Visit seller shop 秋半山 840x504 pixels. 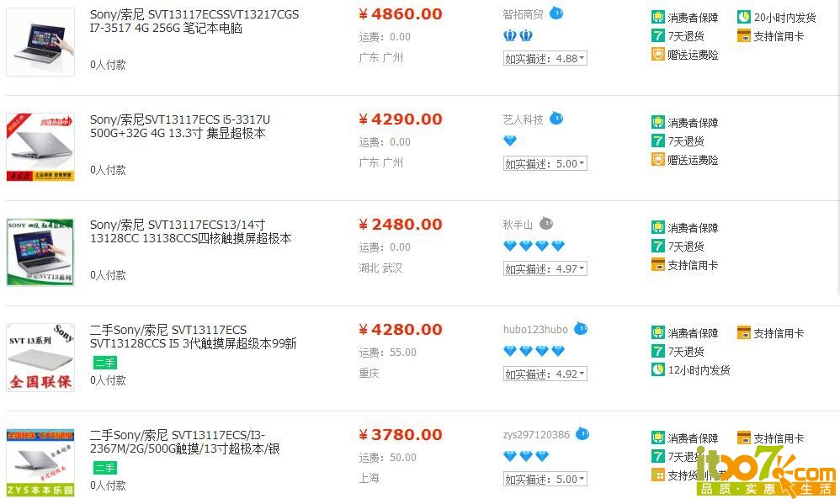pyautogui.click(x=518, y=225)
